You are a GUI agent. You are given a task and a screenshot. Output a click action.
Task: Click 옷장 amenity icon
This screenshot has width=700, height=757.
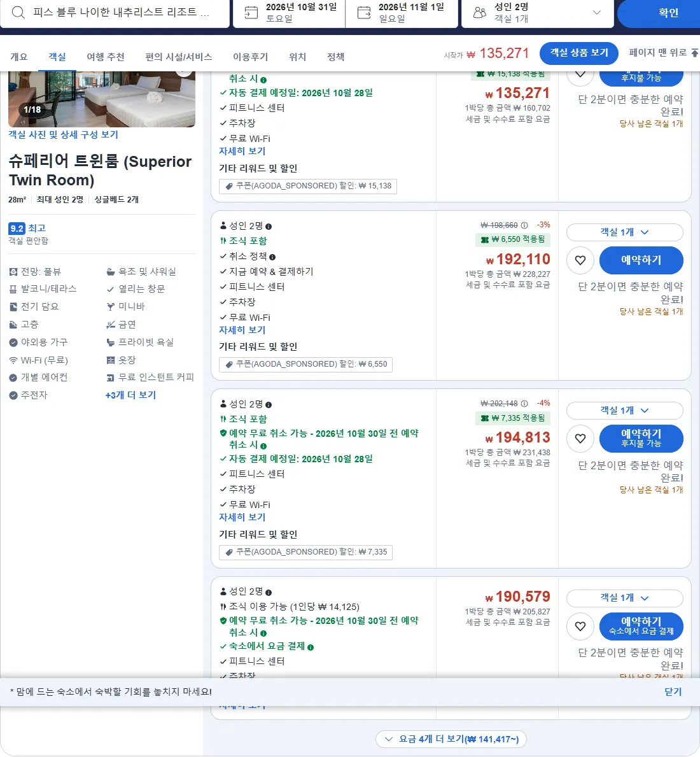[111, 360]
